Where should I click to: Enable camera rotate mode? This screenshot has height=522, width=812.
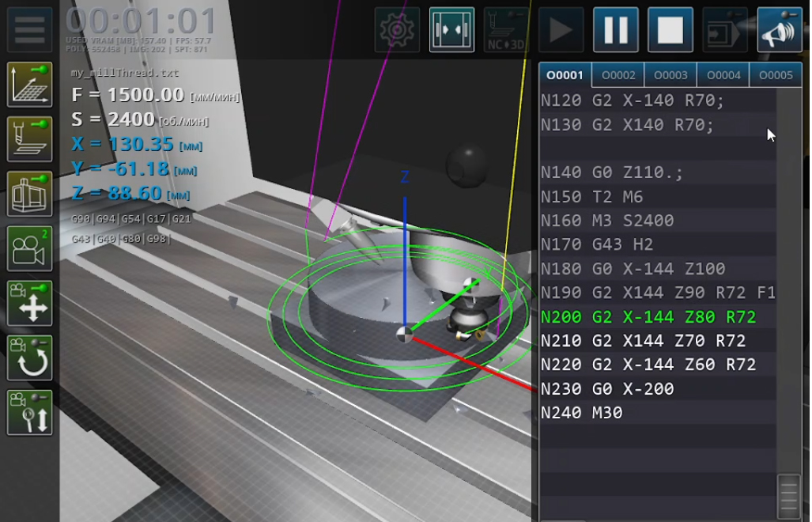click(x=30, y=357)
